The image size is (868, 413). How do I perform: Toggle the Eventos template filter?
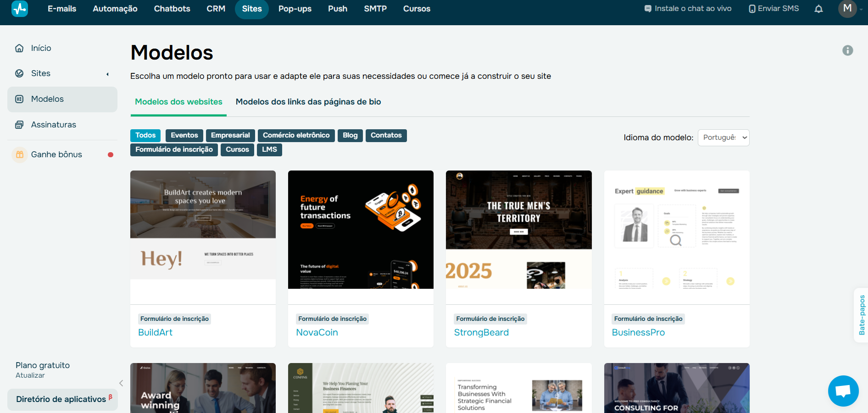(184, 135)
